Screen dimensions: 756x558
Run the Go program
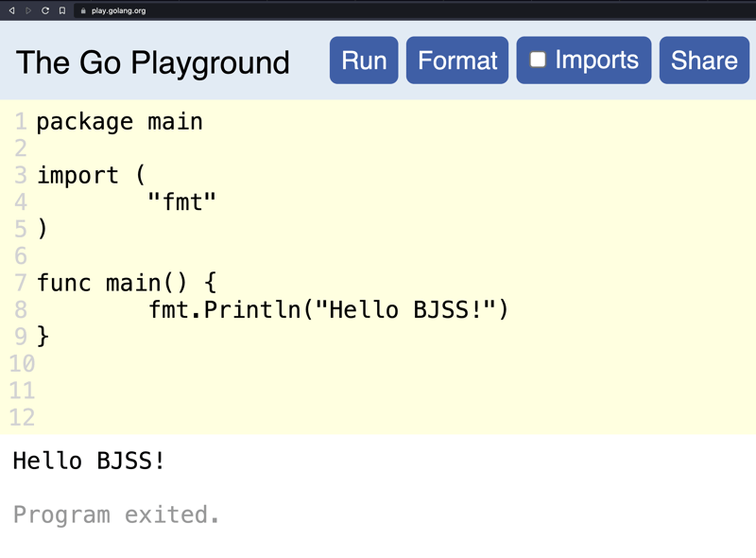pos(364,61)
